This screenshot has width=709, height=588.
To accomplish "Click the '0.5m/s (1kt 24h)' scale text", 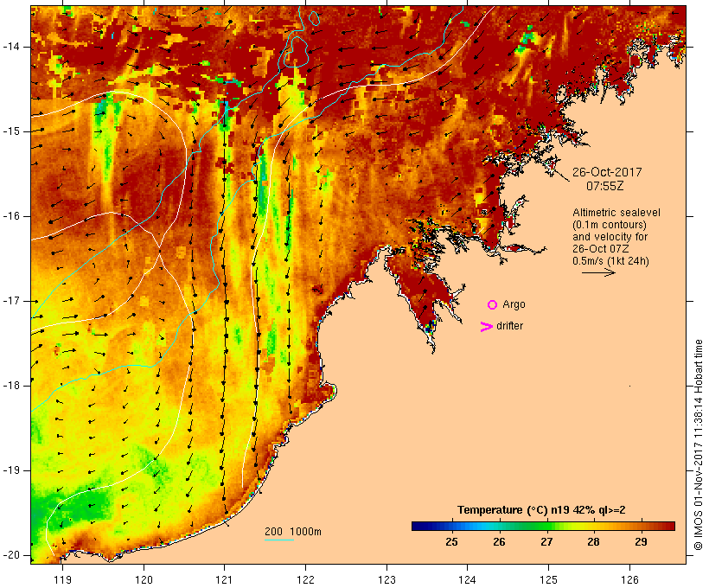I will point(610,261).
